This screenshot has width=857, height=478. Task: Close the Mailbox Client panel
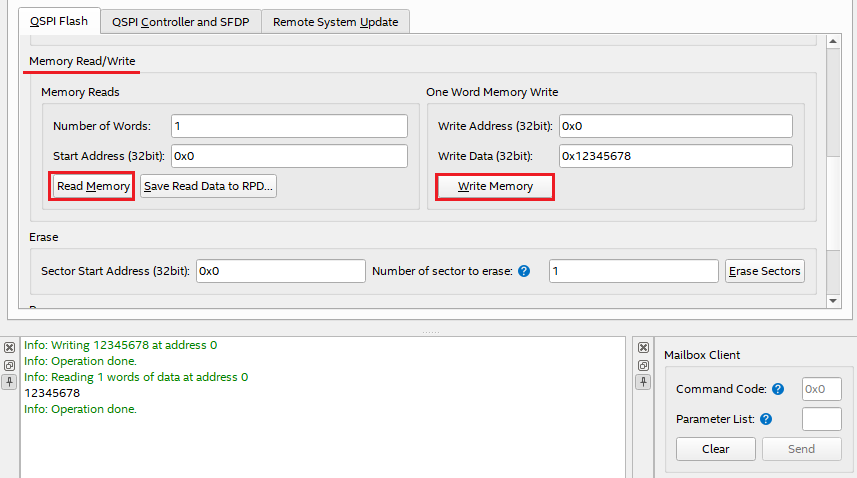tap(644, 347)
